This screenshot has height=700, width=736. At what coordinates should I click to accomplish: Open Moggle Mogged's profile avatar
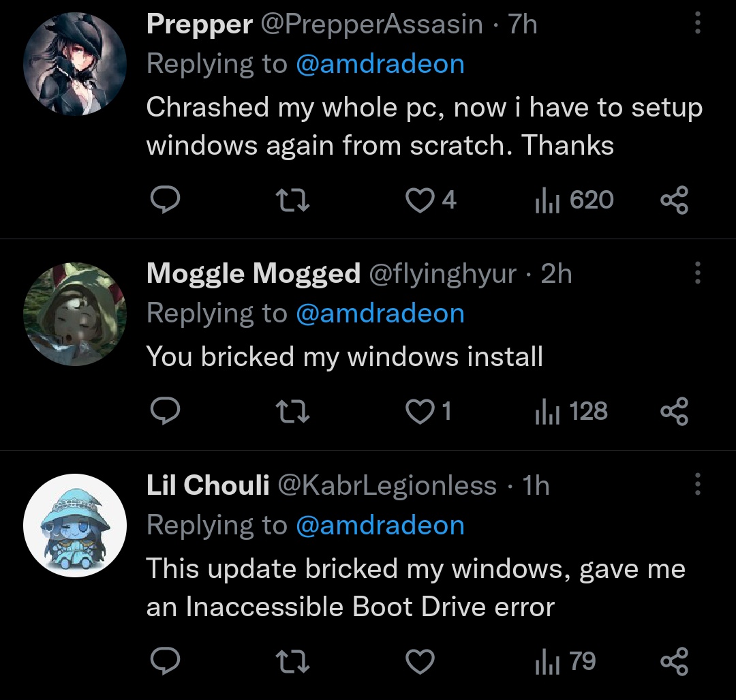click(75, 313)
